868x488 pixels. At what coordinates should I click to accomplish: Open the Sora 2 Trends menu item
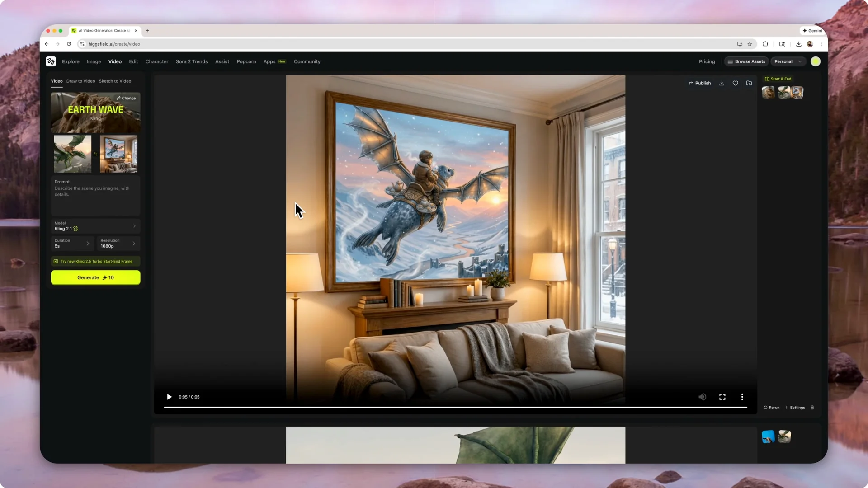pyautogui.click(x=191, y=61)
